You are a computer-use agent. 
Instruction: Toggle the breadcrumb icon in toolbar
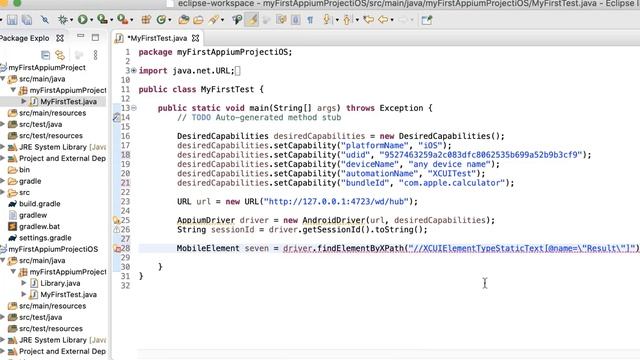(x=237, y=20)
